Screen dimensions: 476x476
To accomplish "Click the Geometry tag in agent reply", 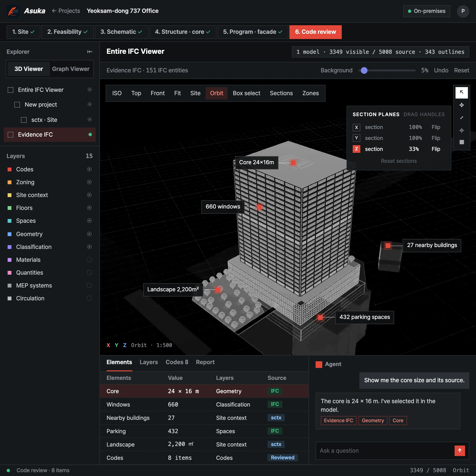I will click(x=373, y=421).
